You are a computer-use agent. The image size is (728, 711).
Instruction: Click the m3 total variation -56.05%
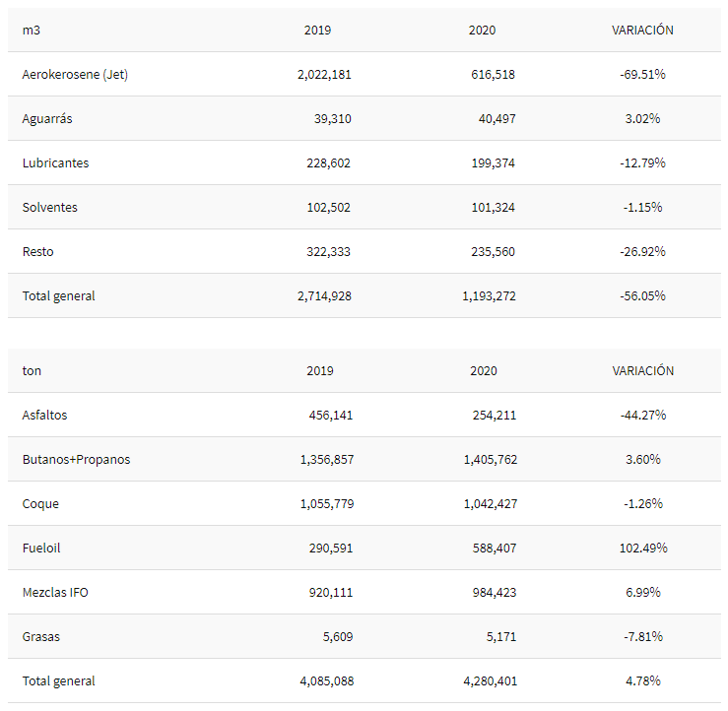tap(642, 296)
